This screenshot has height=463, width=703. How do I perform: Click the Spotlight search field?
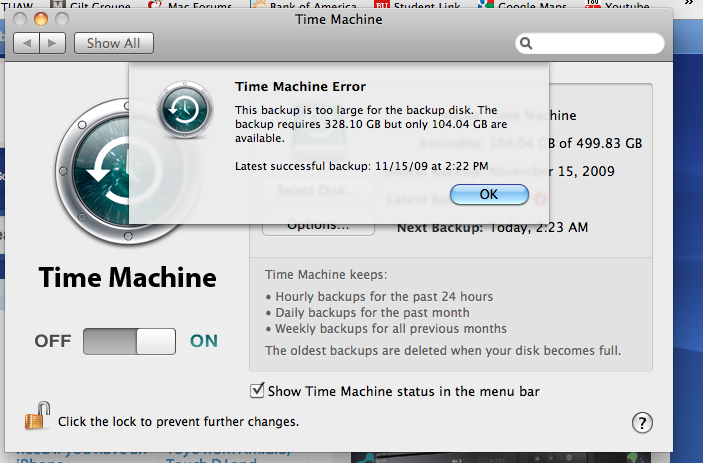point(590,43)
